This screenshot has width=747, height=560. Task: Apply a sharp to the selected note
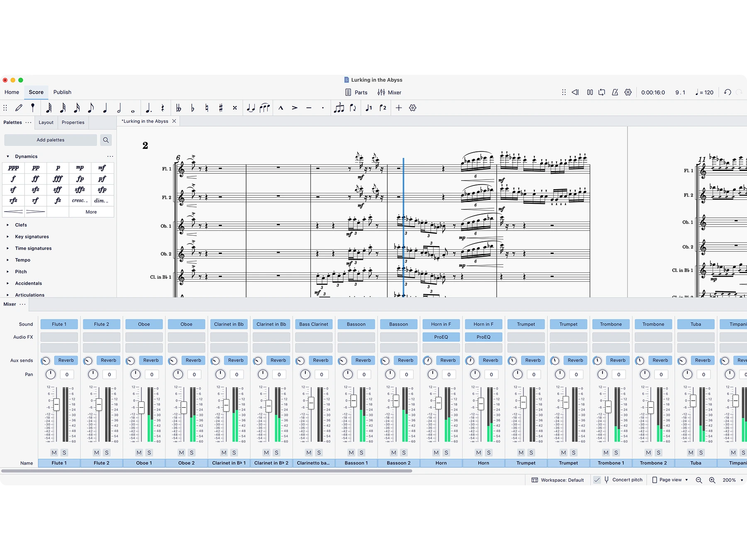[x=221, y=108]
